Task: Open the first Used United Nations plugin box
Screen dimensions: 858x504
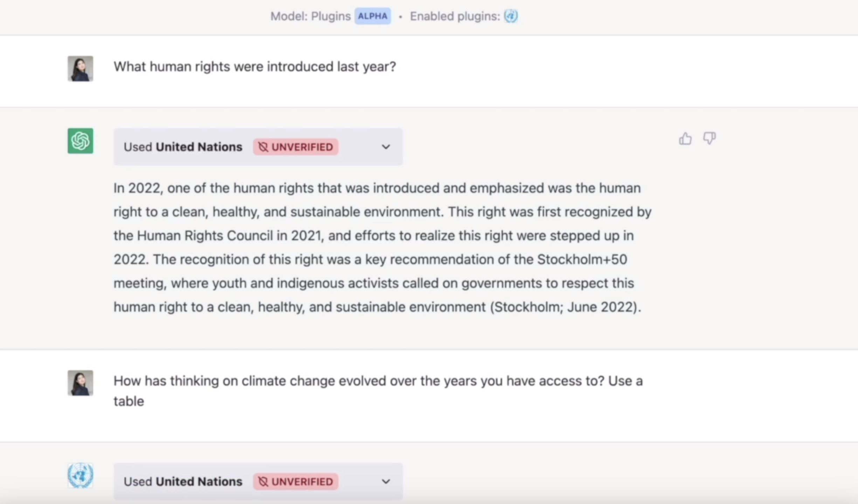Action: [x=258, y=147]
